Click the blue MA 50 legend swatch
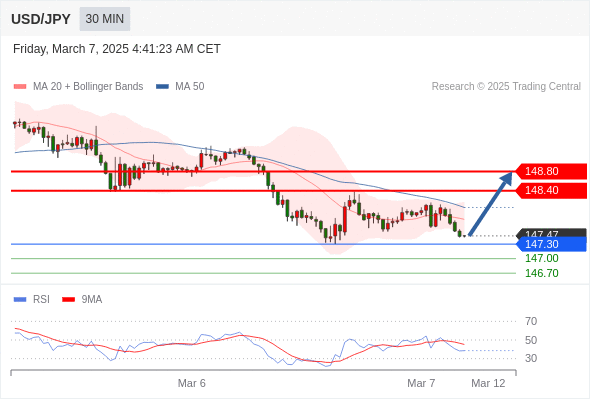The height and width of the screenshot is (400, 590). 162,87
